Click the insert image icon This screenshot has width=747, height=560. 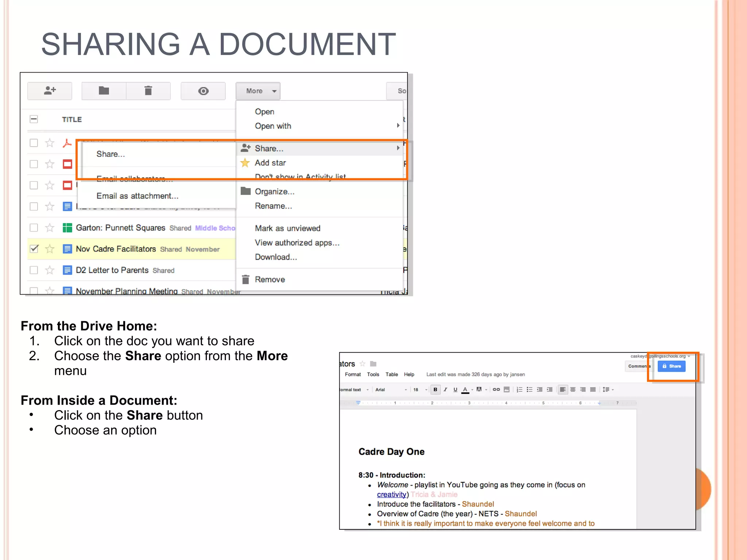pos(507,389)
